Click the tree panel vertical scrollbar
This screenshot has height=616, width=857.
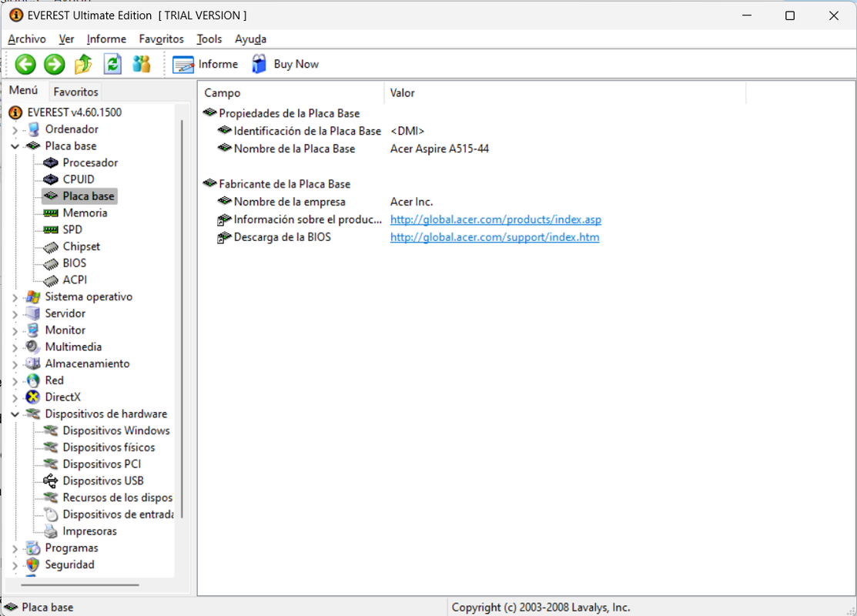pos(182,319)
